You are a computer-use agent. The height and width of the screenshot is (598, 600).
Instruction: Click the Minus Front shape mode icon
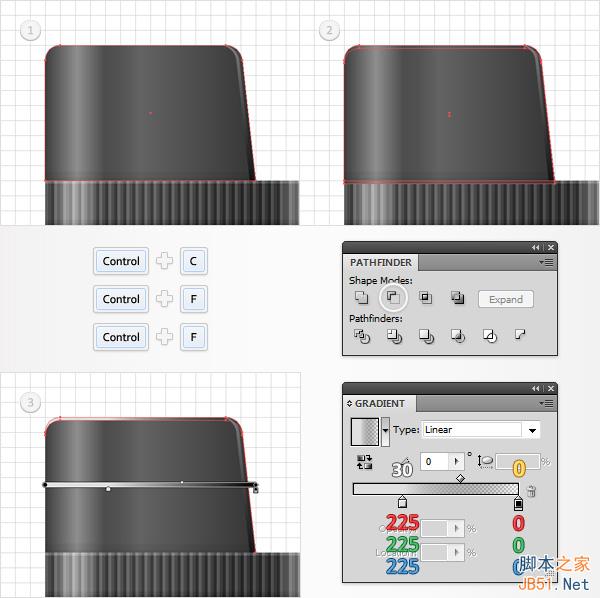[x=393, y=297]
